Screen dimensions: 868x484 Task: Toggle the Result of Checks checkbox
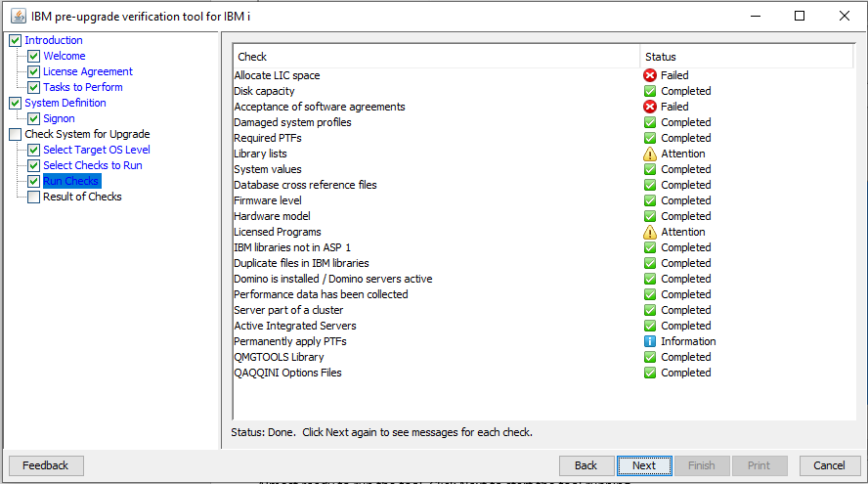pyautogui.click(x=34, y=197)
